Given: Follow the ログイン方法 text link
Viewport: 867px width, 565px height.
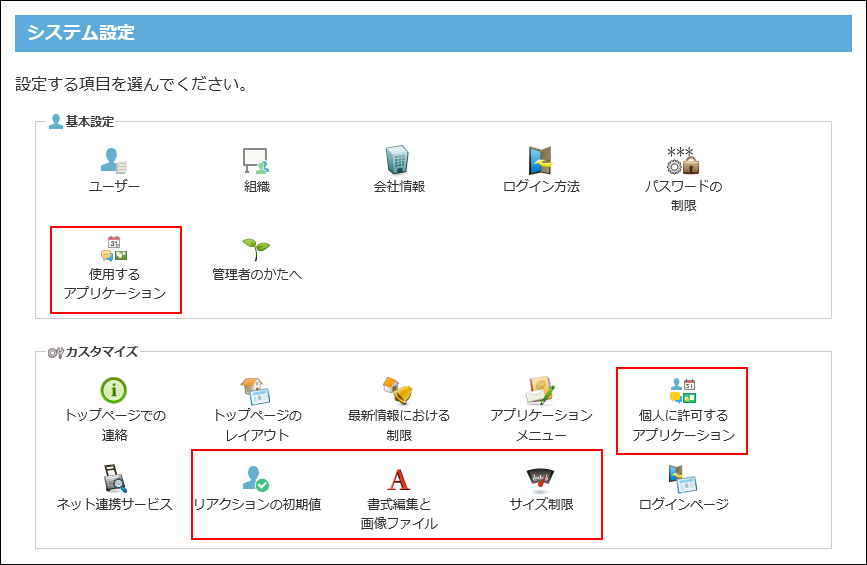Looking at the screenshot, I should click(541, 186).
